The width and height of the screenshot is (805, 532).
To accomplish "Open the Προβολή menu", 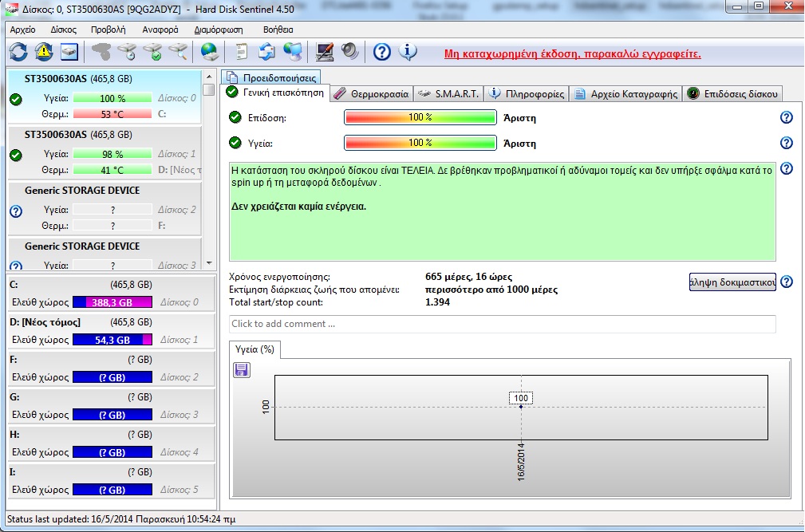I will tap(109, 30).
